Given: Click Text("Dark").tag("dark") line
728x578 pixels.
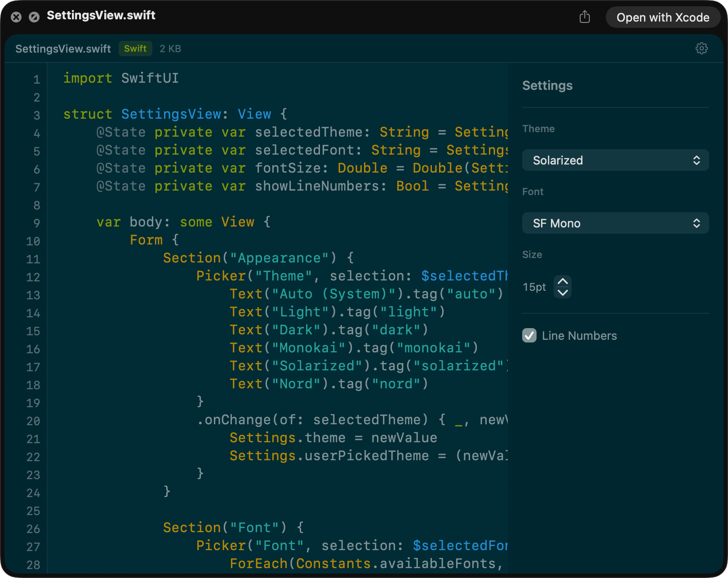Looking at the screenshot, I should [x=329, y=330].
